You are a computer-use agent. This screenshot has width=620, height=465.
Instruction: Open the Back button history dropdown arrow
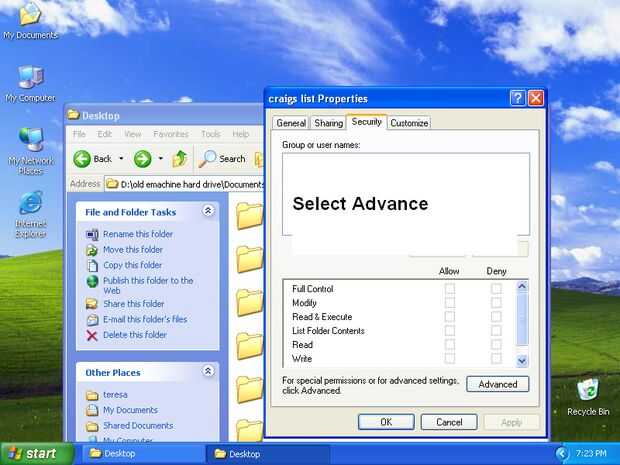coord(121,159)
